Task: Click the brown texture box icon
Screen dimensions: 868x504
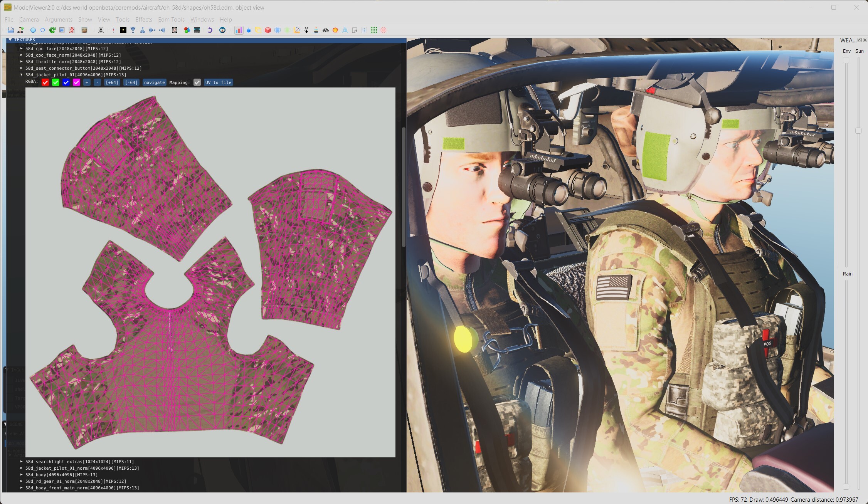Action: pos(84,30)
